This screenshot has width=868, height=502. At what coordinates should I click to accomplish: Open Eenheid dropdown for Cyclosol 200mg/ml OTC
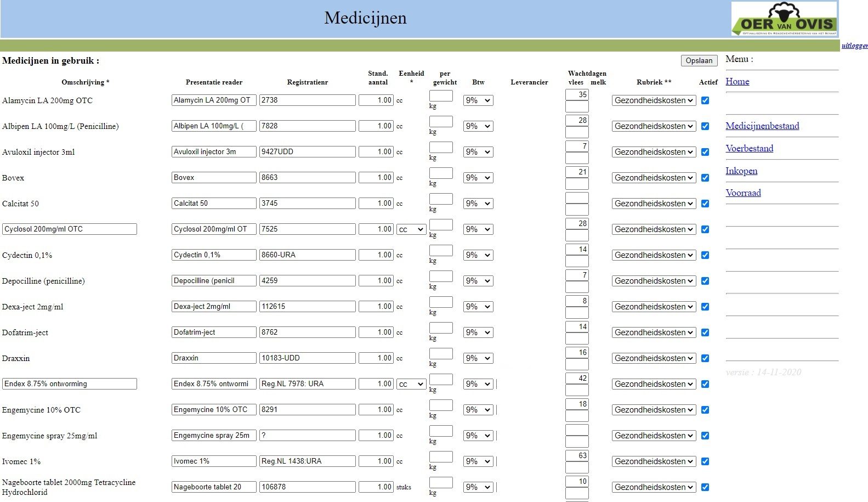point(411,229)
